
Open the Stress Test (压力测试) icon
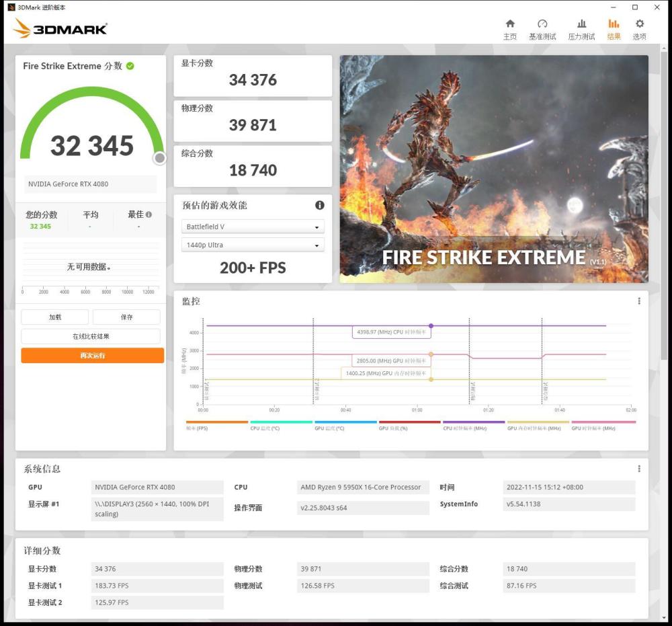click(x=581, y=23)
